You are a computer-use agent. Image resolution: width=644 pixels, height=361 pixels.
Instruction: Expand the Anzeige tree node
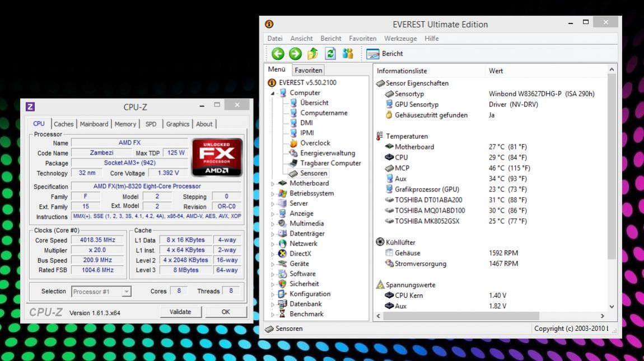point(272,214)
